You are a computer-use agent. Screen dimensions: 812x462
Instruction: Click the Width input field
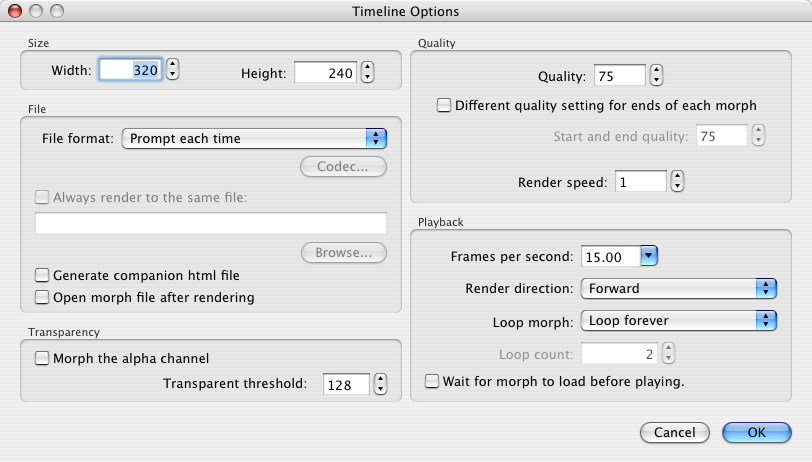130,71
